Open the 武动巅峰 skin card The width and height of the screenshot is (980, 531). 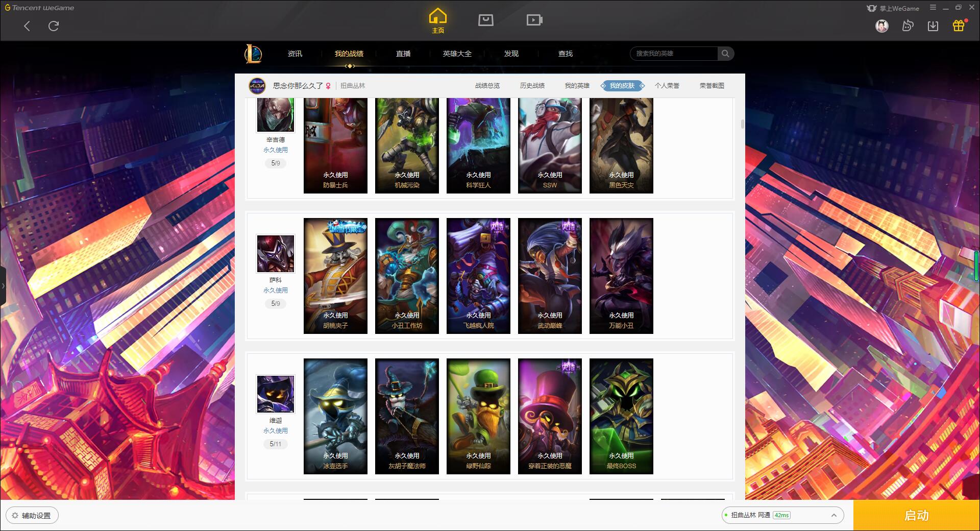550,276
